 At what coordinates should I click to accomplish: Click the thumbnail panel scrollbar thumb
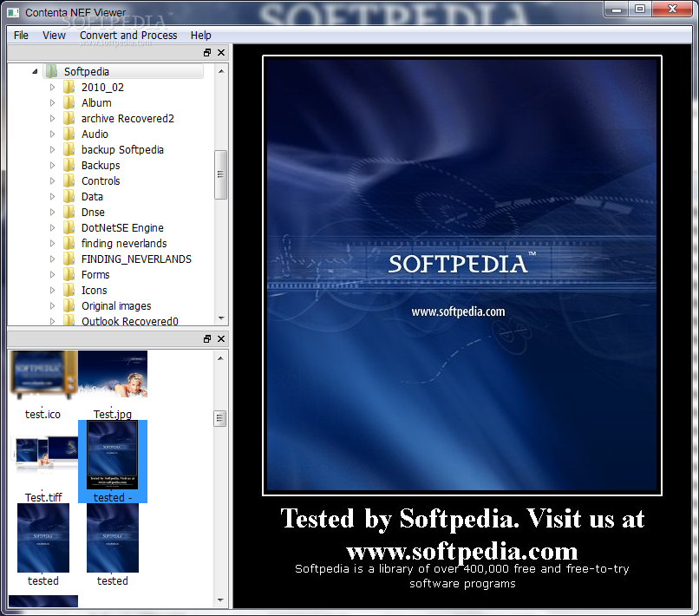(x=220, y=418)
